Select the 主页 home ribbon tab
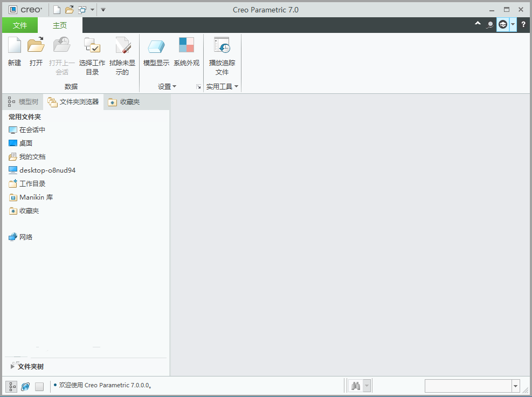This screenshot has height=397, width=532. pos(60,25)
